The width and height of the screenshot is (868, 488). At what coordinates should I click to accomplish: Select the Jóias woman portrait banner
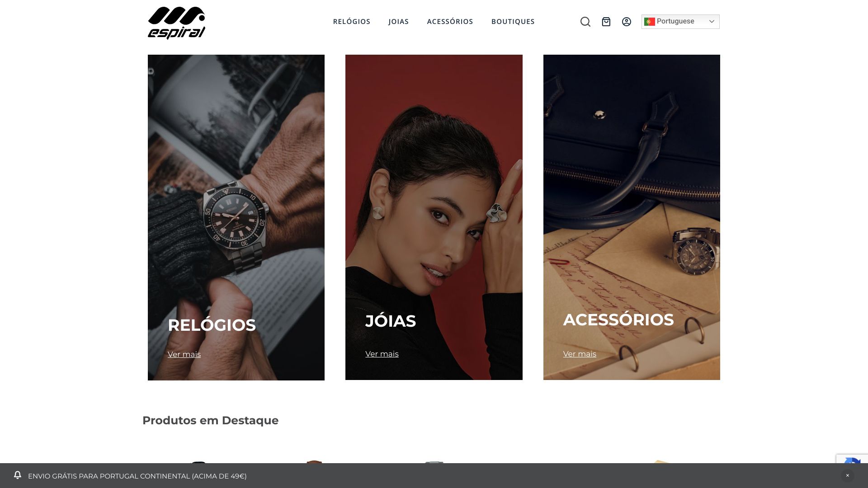(434, 217)
